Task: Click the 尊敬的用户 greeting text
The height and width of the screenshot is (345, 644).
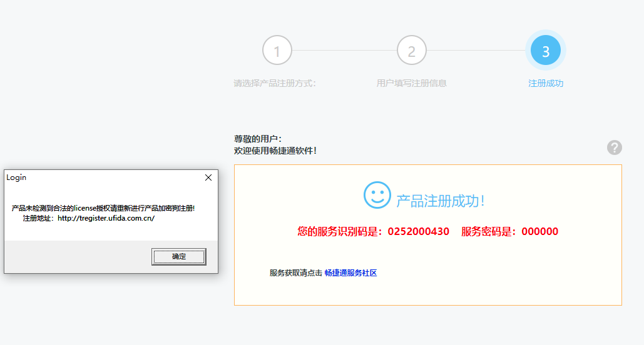Action: 257,139
